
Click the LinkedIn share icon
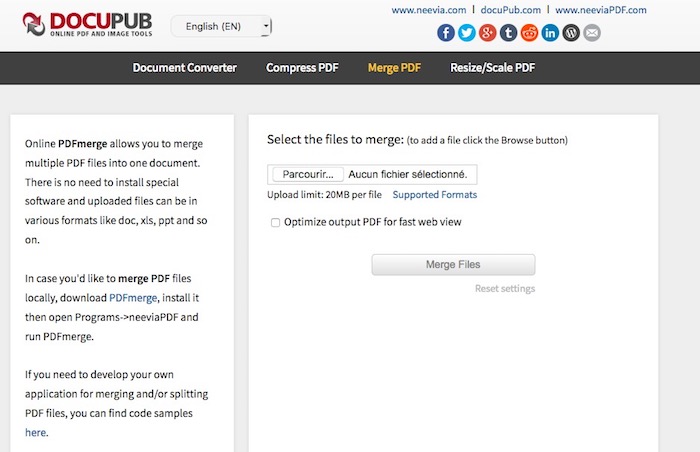tap(551, 33)
